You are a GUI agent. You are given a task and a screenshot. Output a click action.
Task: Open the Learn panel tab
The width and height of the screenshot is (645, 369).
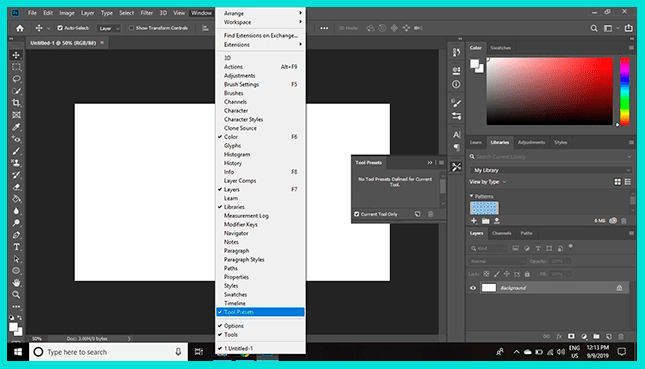[476, 142]
